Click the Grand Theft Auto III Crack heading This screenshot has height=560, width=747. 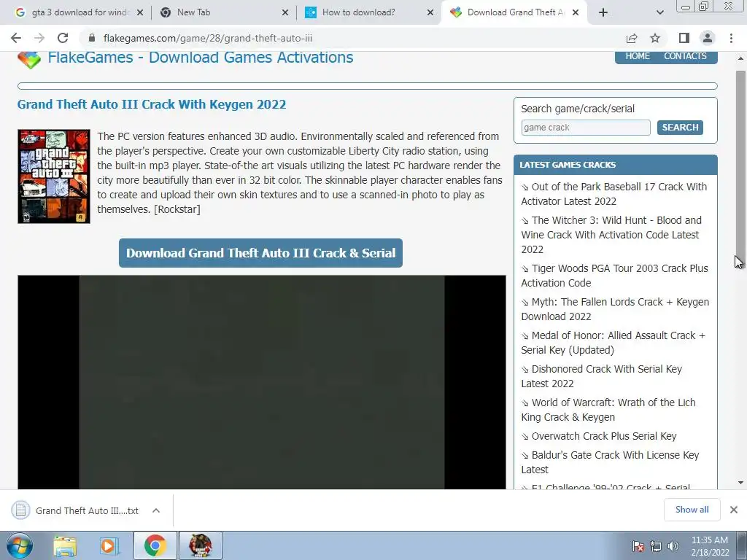click(x=152, y=104)
